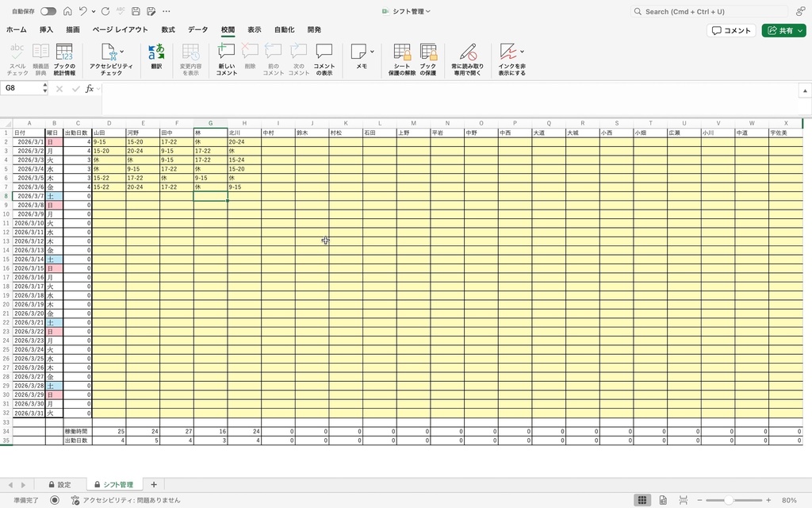Click インクを非表示にする
The image size is (812, 508).
511,59
